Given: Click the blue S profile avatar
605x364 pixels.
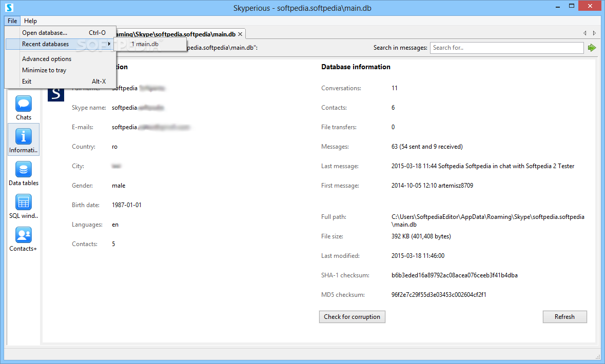Looking at the screenshot, I should tap(55, 94).
